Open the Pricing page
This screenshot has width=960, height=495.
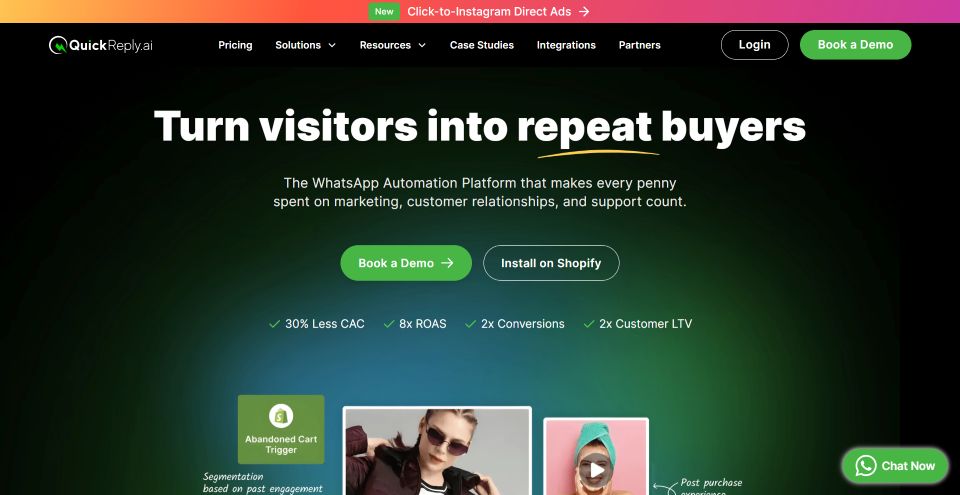tap(235, 45)
